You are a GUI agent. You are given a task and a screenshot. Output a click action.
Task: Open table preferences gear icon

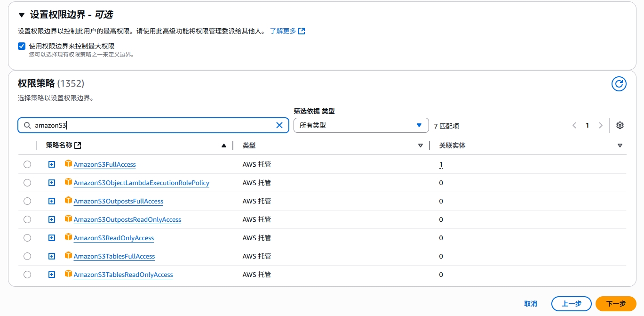tap(620, 125)
